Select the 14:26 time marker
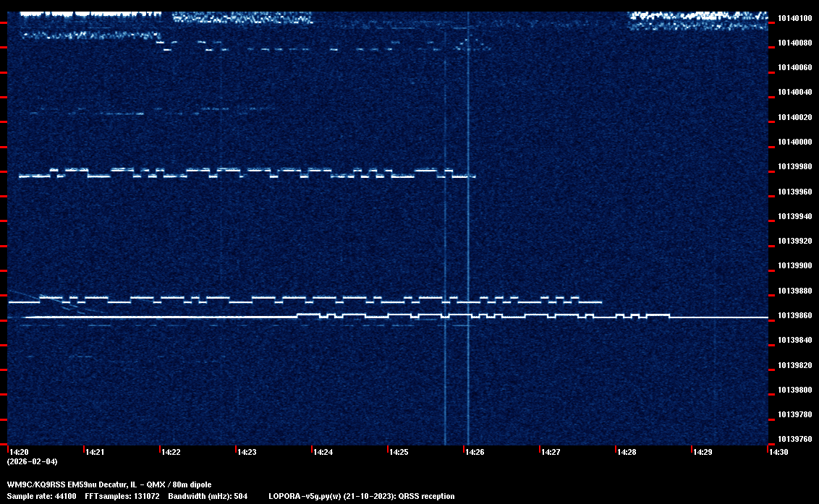819x504 pixels. click(x=475, y=452)
